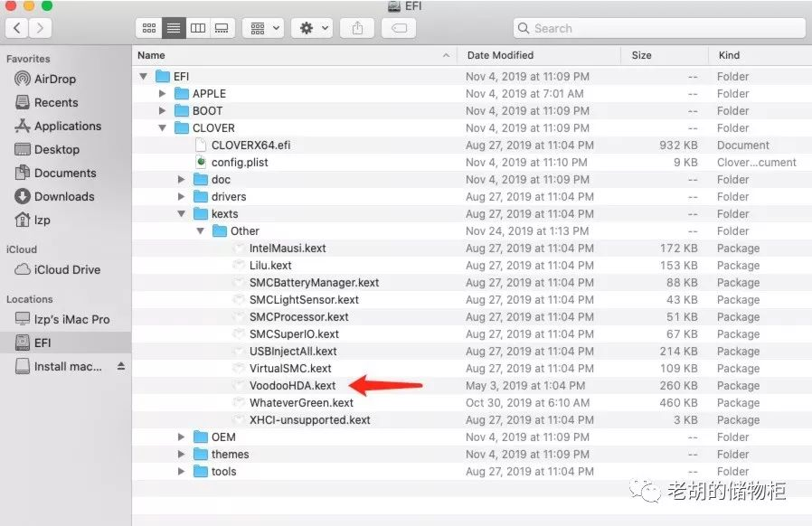Image resolution: width=812 pixels, height=526 pixels.
Task: Switch to gallery view
Action: point(222,28)
